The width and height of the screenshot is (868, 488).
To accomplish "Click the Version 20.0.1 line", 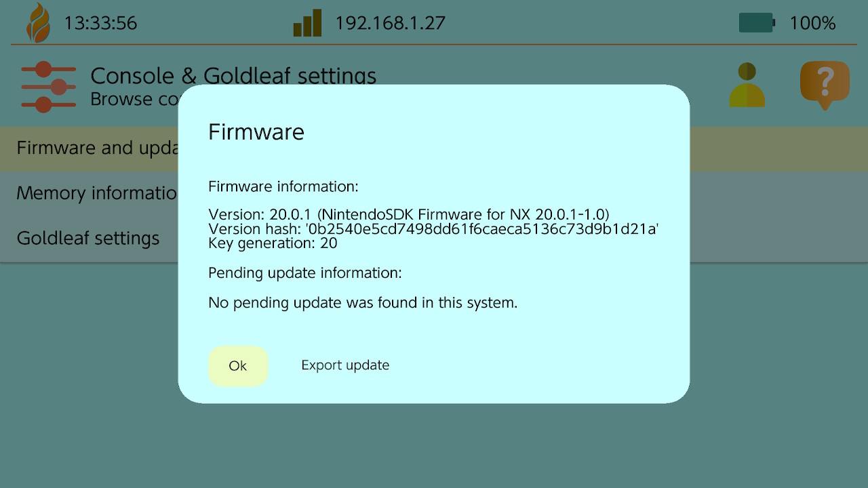I will click(x=408, y=215).
